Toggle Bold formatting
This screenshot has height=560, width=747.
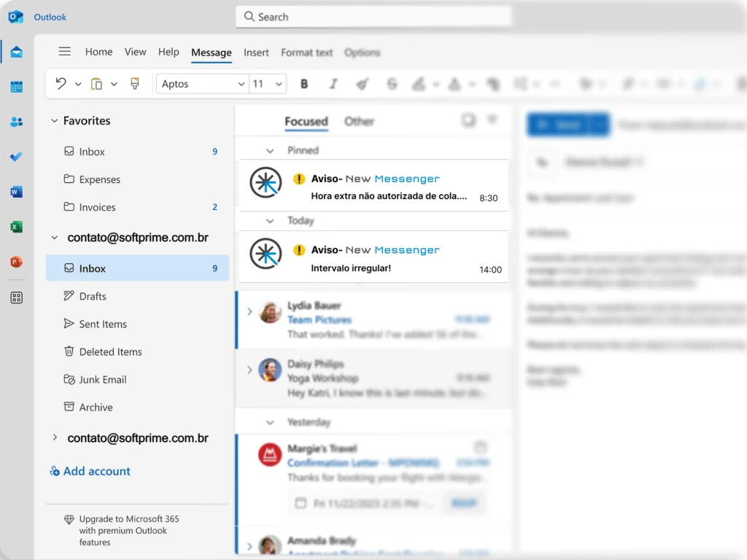pos(304,84)
